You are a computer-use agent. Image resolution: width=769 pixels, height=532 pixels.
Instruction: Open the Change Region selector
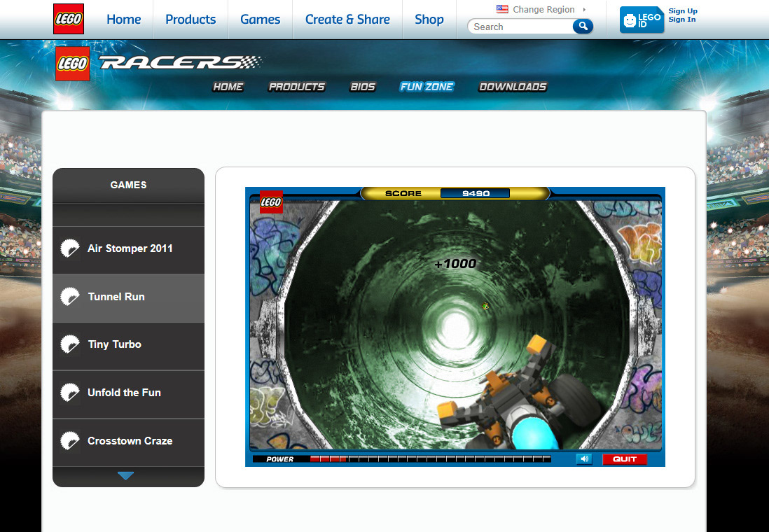[543, 9]
